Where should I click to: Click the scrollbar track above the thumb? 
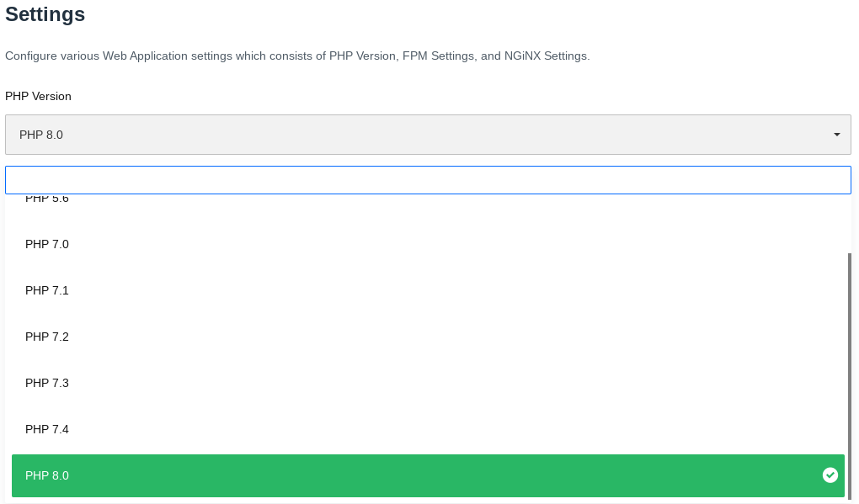(850, 223)
